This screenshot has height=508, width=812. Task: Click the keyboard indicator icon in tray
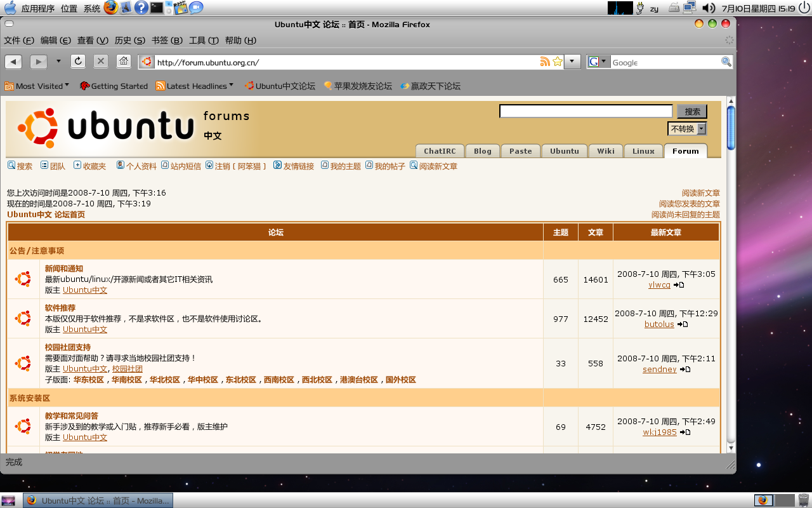pos(674,8)
